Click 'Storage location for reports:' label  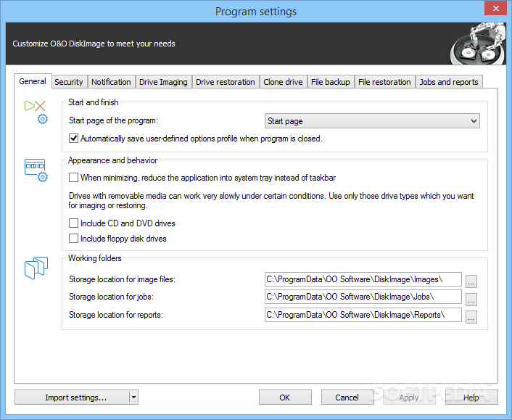pyautogui.click(x=116, y=315)
